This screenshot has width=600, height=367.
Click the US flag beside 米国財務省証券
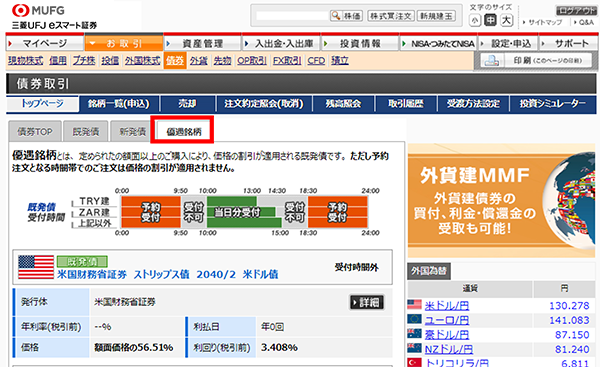pos(36,267)
